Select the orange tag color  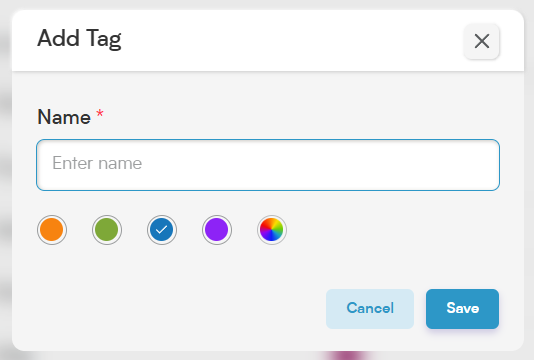pyautogui.click(x=52, y=230)
